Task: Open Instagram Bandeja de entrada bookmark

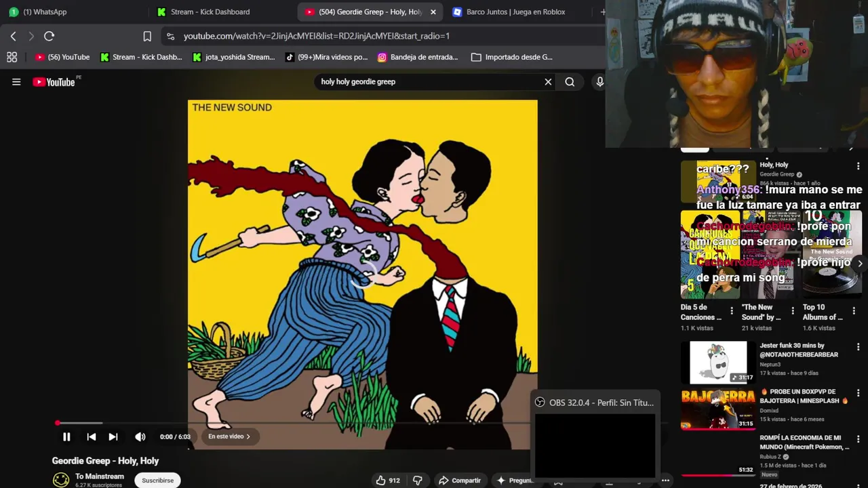Action: coord(418,57)
